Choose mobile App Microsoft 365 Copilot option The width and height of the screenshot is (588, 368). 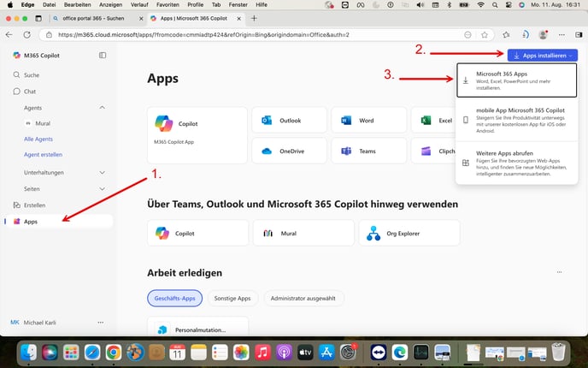point(517,120)
